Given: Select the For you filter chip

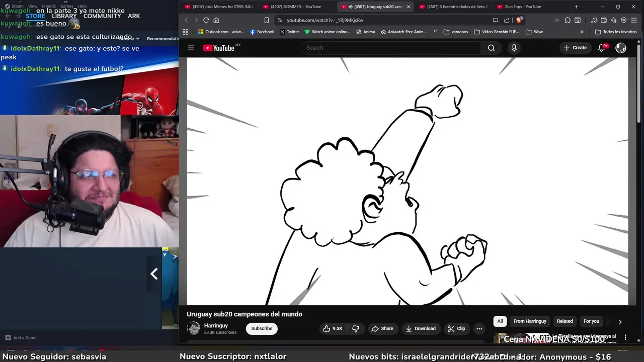Looking at the screenshot, I should click(x=591, y=321).
